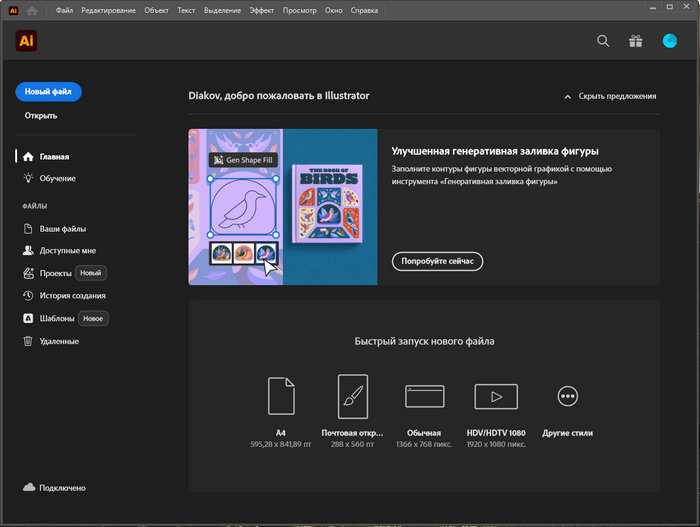
Task: Click the Новый файл button
Action: 48,91
